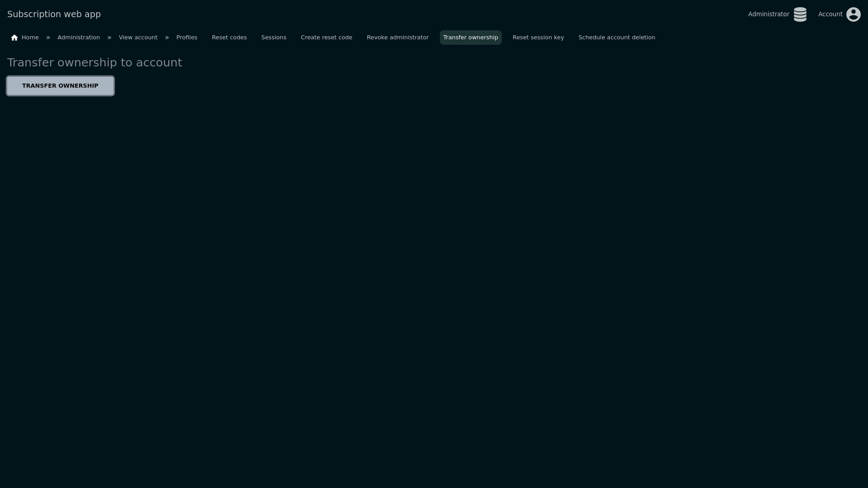The image size is (868, 488).
Task: Click breadcrumb separator after Administration
Action: tap(109, 38)
